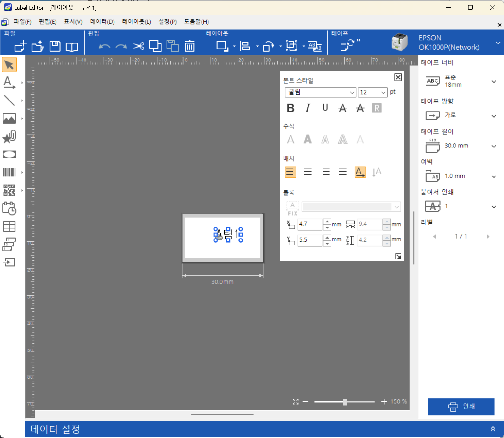Open the 파일(F) menu
Viewport: 504px width, 438px height.
[x=22, y=22]
